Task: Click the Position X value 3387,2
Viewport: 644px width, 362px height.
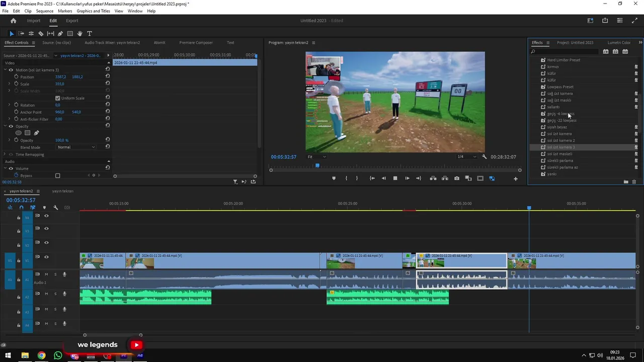Action: coord(60,77)
